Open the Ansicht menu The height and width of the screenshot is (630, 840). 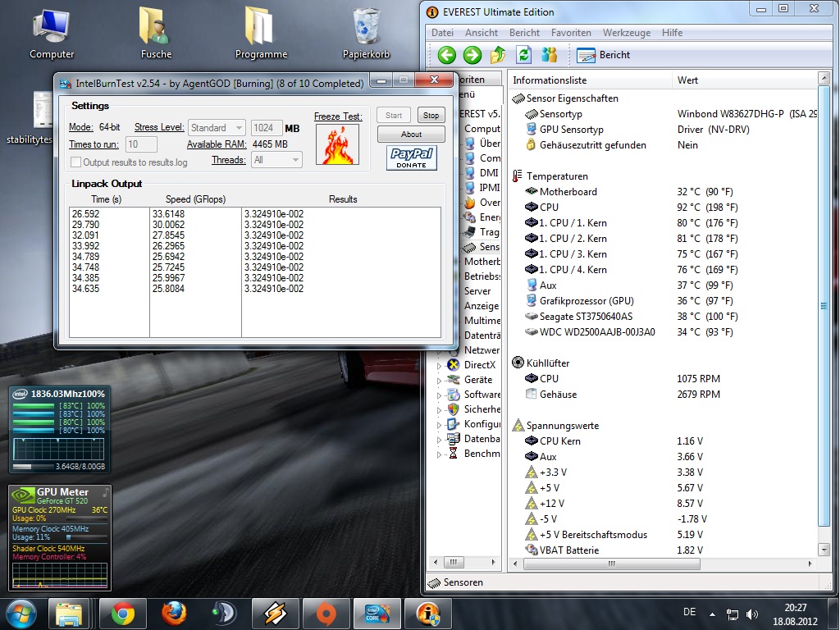pyautogui.click(x=481, y=33)
